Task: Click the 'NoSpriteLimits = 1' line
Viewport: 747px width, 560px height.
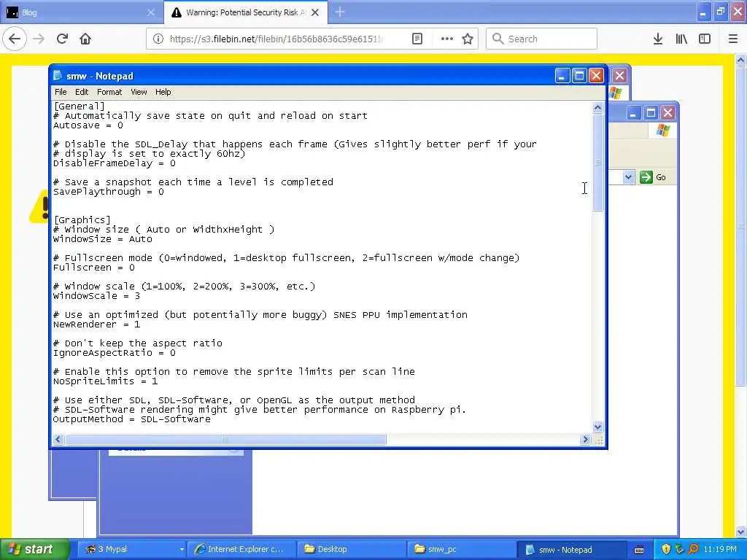Action: 105,381
